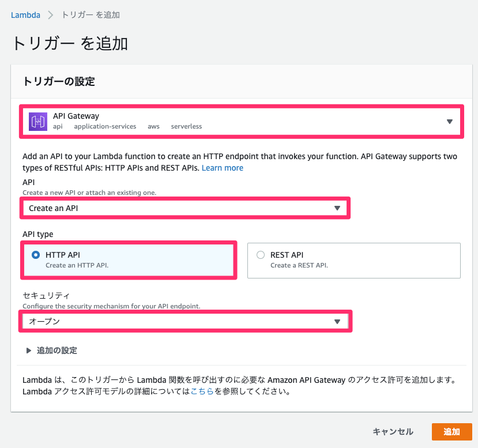
Task: Click the HTTP API option card
Action: pyautogui.click(x=129, y=260)
